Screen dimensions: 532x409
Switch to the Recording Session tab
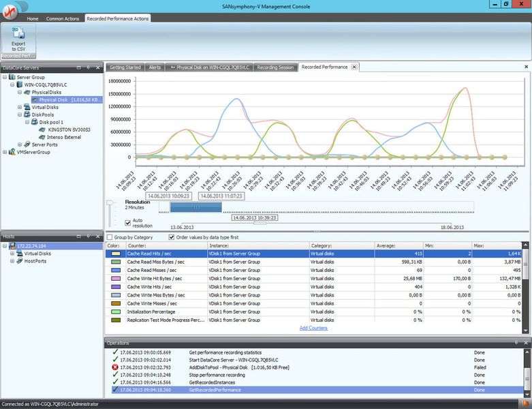(275, 67)
